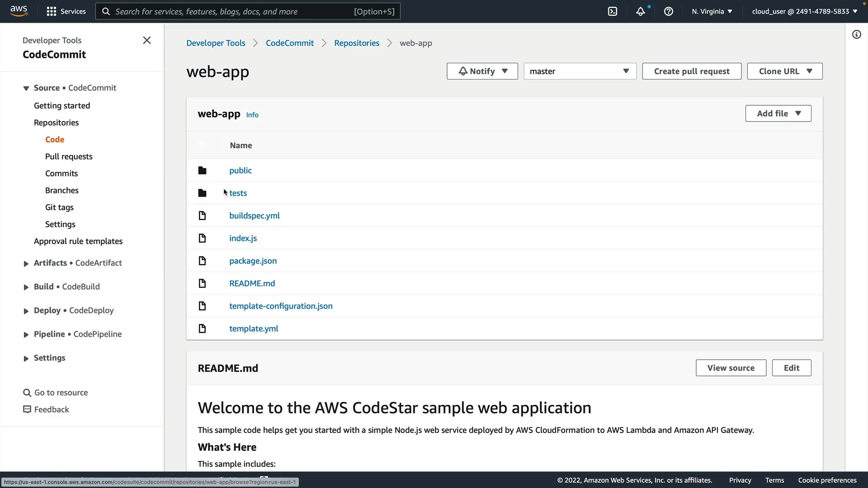Expand the Artifacts CodeArtifact section
Viewport: 868px width, 488px height.
[x=26, y=263]
